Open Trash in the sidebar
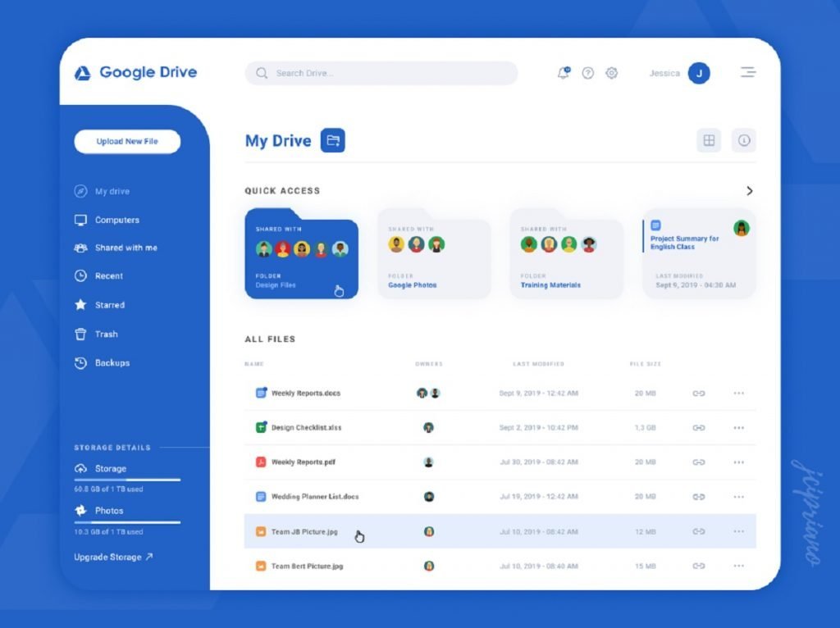Viewport: 840px width, 628px height. [x=96, y=334]
